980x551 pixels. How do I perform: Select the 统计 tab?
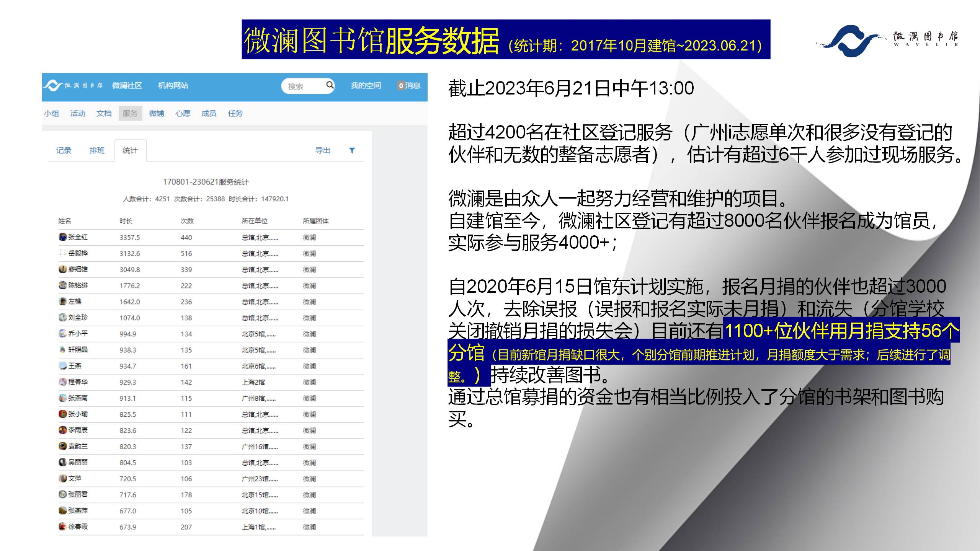click(130, 150)
